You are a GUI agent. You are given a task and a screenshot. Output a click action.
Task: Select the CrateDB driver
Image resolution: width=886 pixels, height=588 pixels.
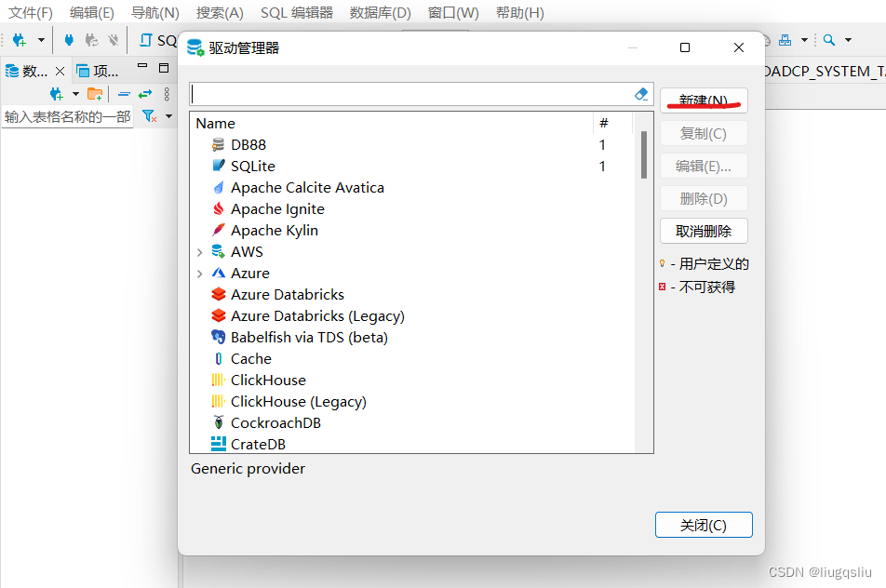[x=412, y=444]
